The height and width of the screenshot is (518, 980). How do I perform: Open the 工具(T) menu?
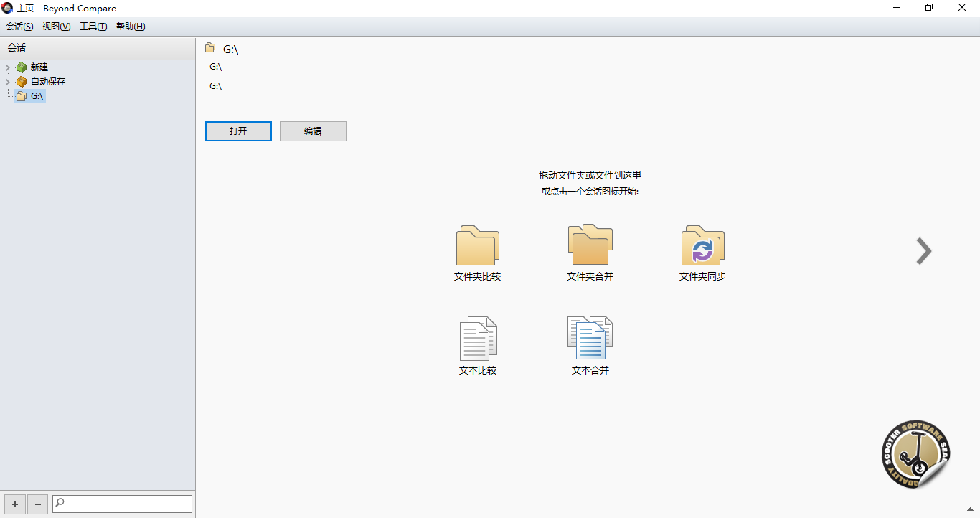click(93, 27)
